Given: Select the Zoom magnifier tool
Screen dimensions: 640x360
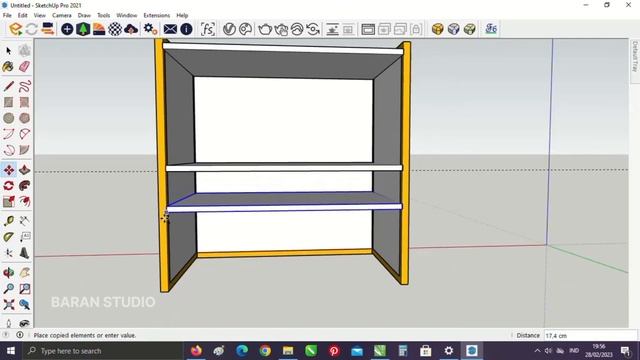Looking at the screenshot, I should (9, 289).
